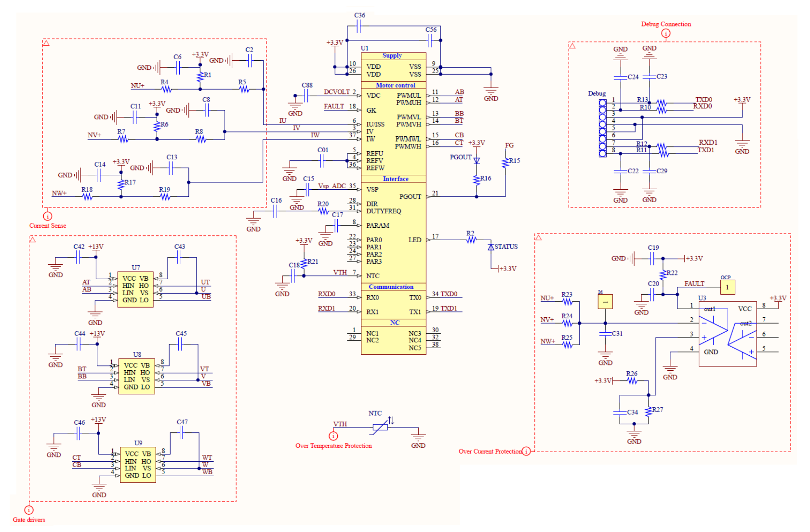This screenshot has width=810, height=532.
Task: Select capacitor C36 at the top
Action: click(x=359, y=27)
